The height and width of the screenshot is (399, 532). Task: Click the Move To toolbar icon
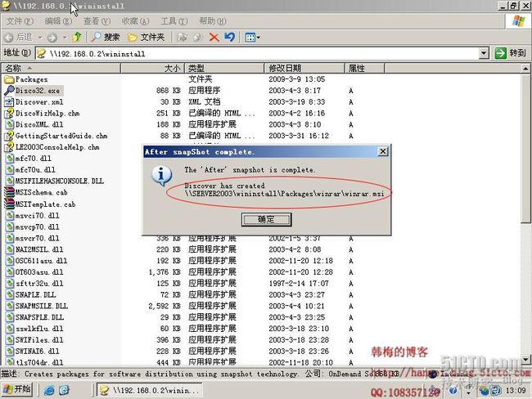[183, 38]
